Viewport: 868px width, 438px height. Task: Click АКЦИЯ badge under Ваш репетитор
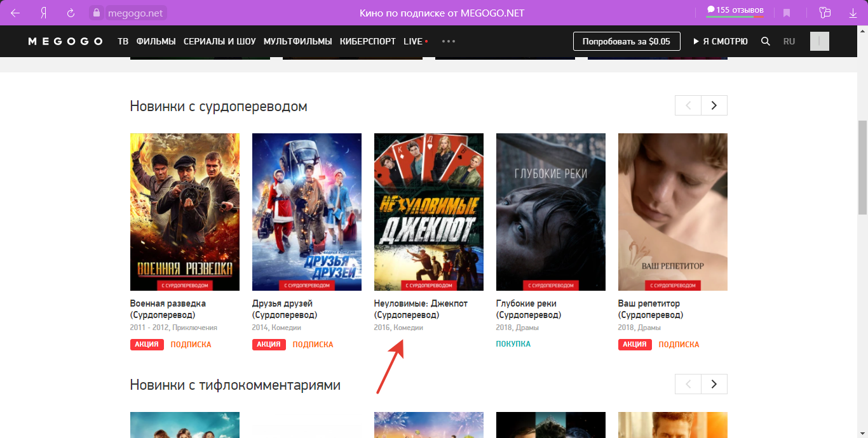click(635, 345)
